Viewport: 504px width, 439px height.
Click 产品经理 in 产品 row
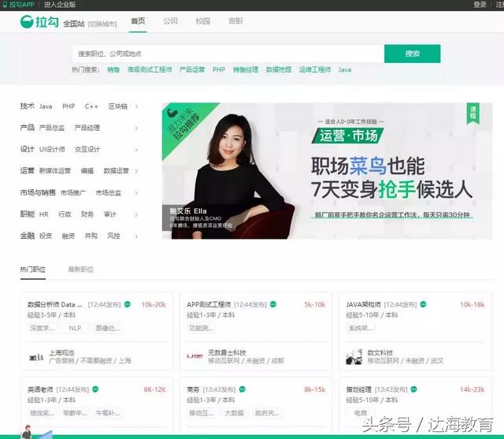(87, 128)
